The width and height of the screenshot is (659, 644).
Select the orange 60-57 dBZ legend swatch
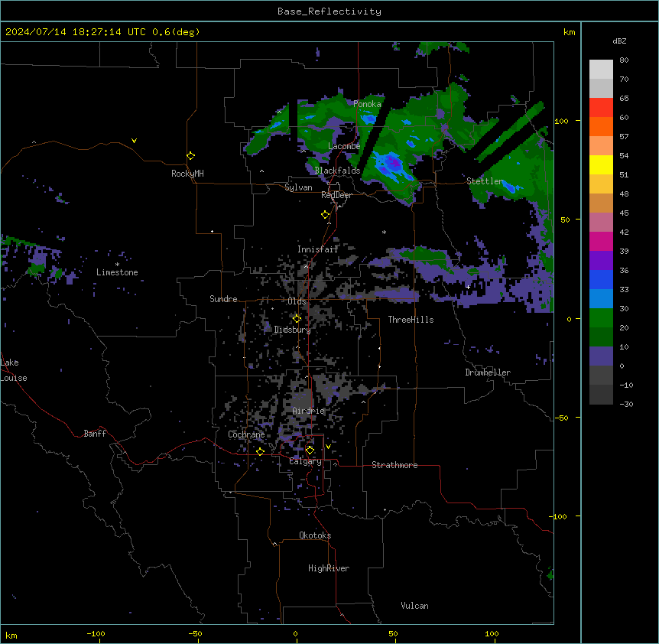(x=601, y=126)
